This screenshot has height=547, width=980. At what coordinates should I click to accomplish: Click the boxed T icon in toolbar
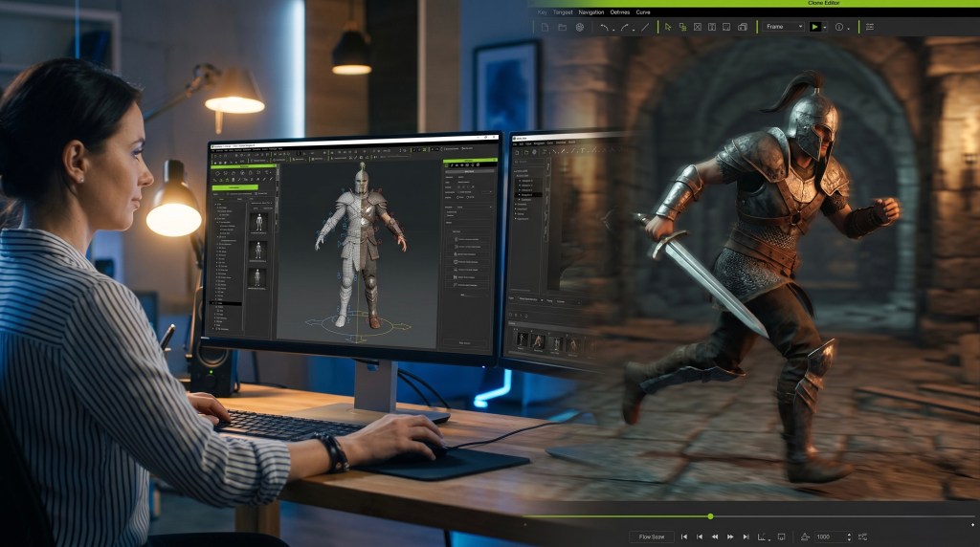tap(712, 27)
